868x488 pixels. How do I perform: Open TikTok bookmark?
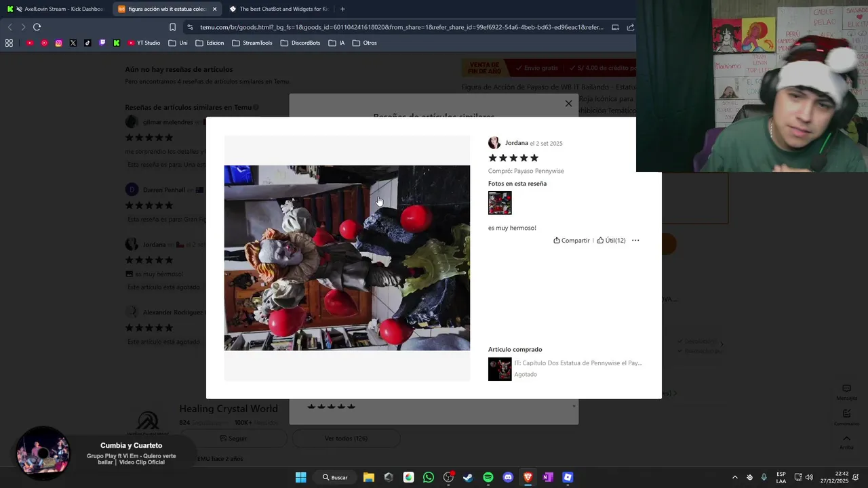(87, 43)
